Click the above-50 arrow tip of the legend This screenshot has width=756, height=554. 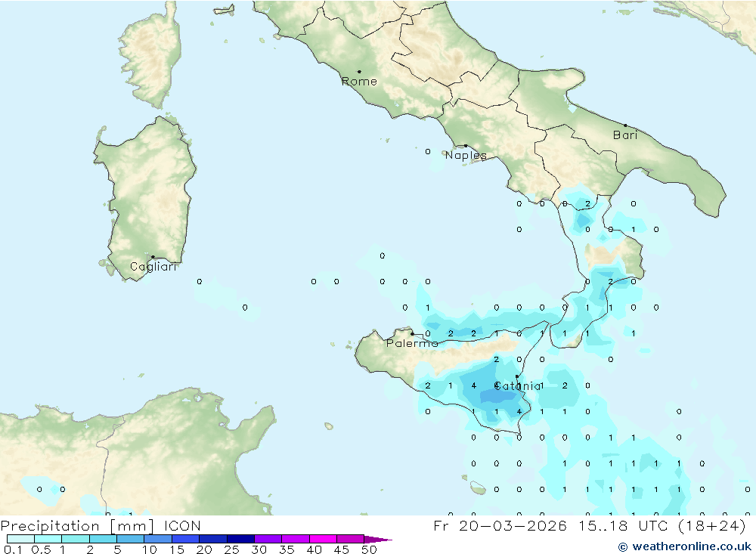coord(379,540)
